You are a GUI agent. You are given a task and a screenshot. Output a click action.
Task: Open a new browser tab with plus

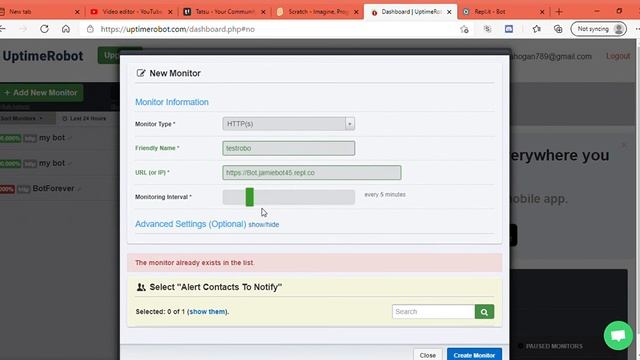(x=559, y=12)
